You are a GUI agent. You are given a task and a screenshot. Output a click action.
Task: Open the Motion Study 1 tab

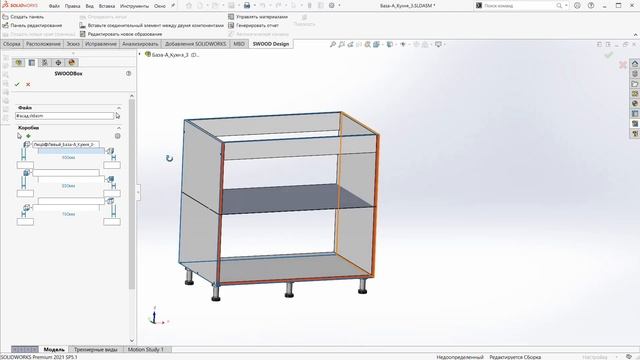click(145, 349)
